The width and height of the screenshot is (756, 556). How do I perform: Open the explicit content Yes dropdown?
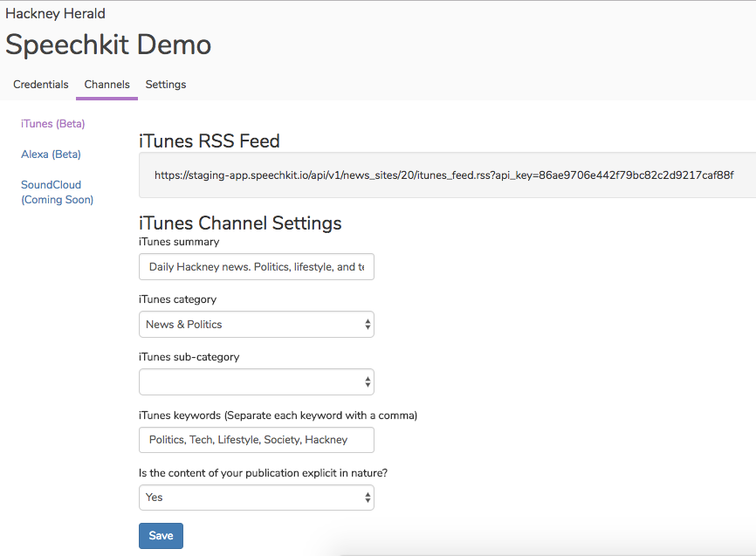(257, 498)
